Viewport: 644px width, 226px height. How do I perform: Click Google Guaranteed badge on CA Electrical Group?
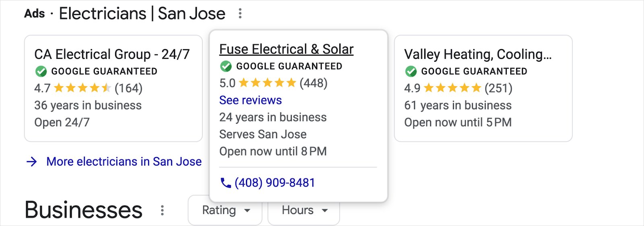click(x=41, y=72)
